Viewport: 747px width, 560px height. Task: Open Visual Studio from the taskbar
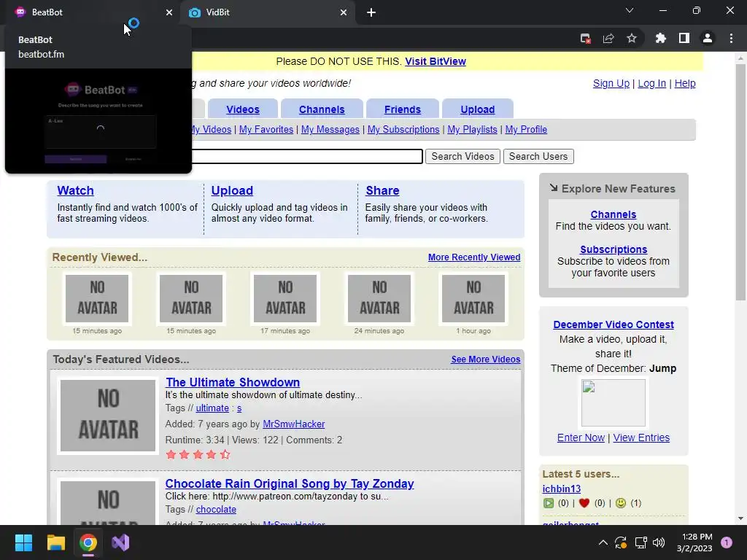coord(120,542)
